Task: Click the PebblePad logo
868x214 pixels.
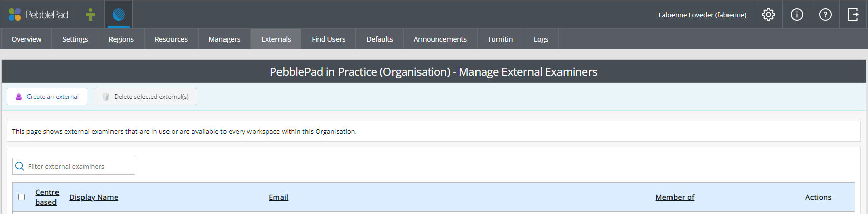Action: tap(38, 14)
